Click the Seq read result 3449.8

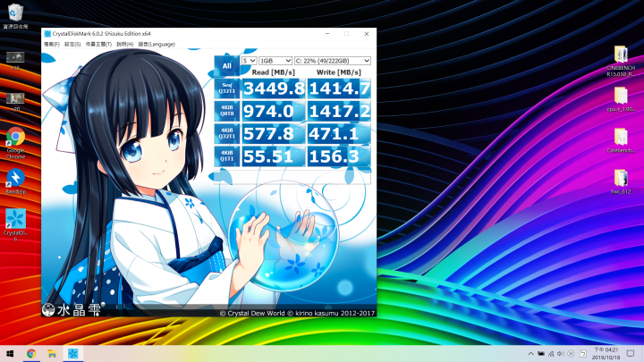click(274, 88)
